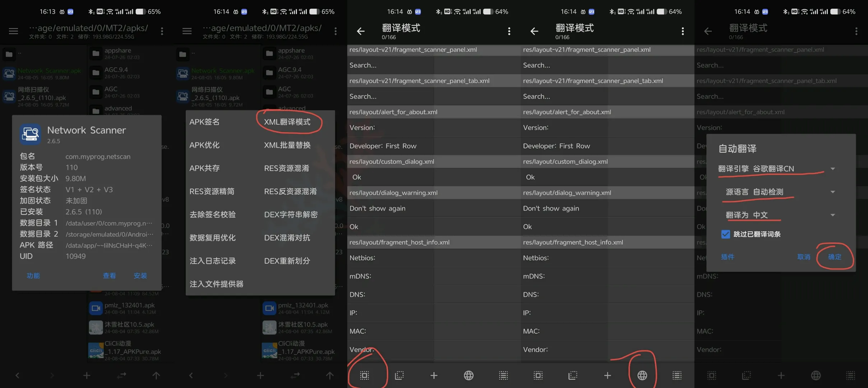Open the 翻译引擎 谷歌翻译CN dropdown
Screen dimensions: 868x388
point(777,169)
